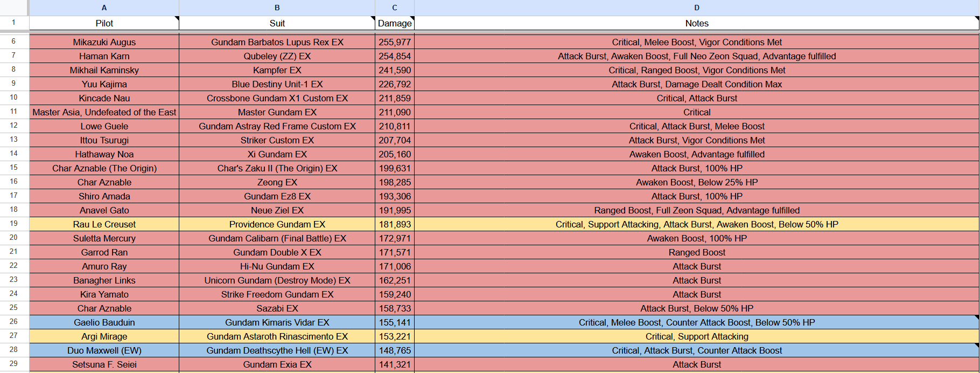980x373 pixels.
Task: Click the Damage header cell
Action: [x=395, y=23]
